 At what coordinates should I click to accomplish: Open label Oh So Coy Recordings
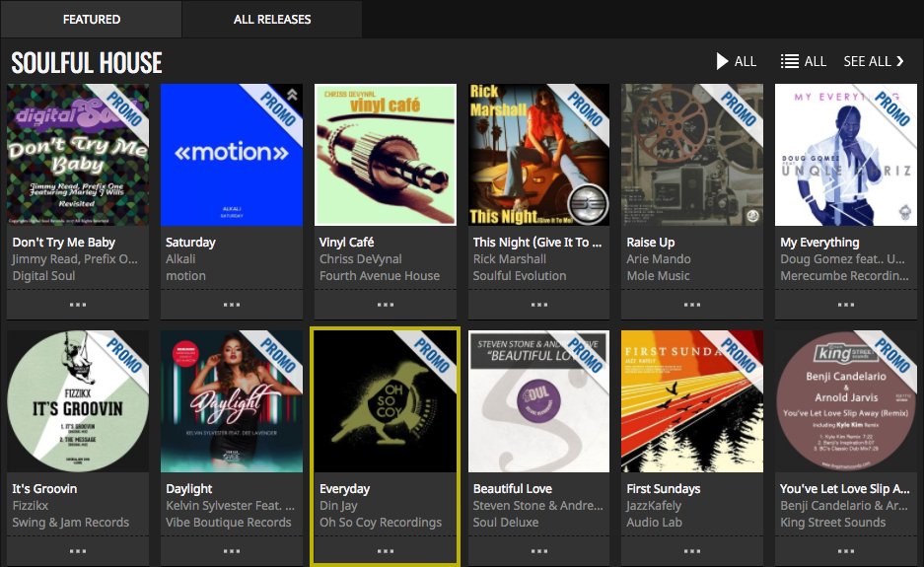(x=381, y=522)
